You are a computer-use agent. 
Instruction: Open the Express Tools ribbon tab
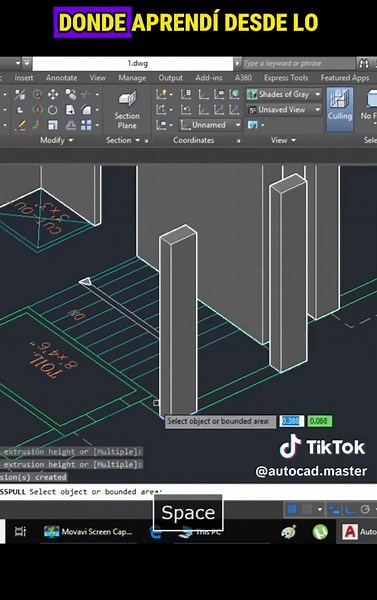tap(286, 78)
